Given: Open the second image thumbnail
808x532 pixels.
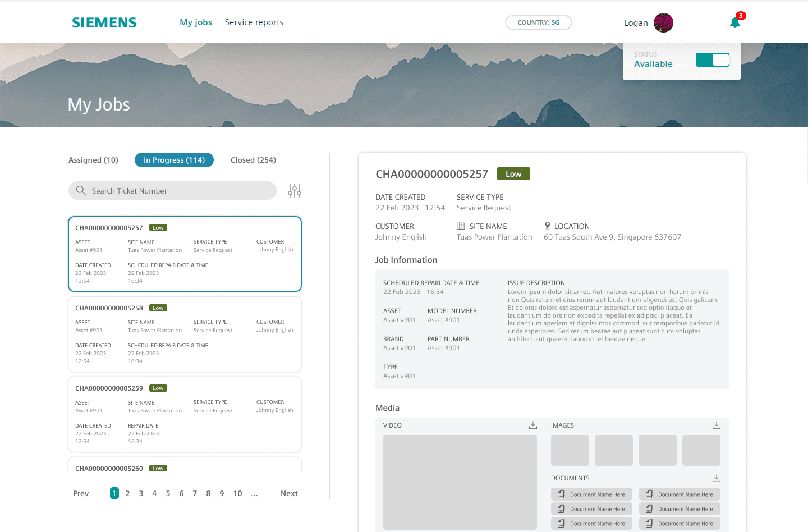Looking at the screenshot, I should (614, 450).
